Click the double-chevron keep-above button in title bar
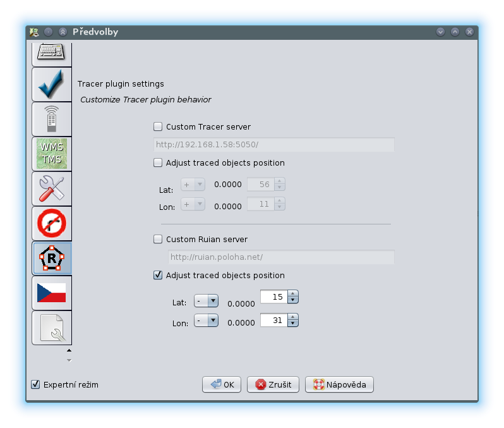This screenshot has height=428, width=504. coord(63,32)
